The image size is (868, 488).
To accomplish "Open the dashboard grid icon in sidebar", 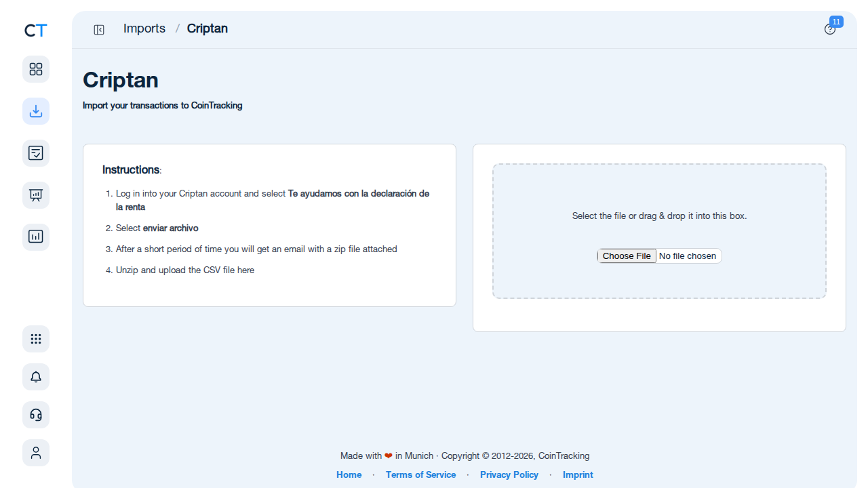I will coord(36,69).
